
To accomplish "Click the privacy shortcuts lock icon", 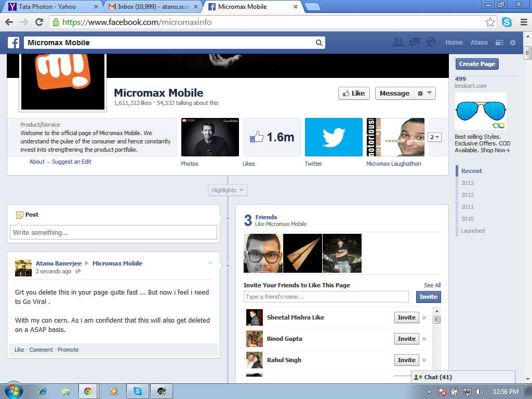I will (499, 43).
